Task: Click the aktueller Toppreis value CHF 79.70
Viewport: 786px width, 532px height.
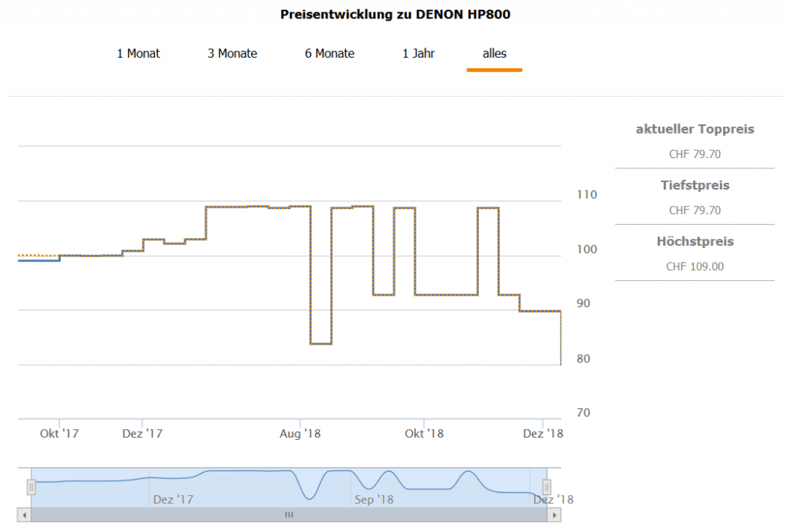Action: pyautogui.click(x=695, y=154)
